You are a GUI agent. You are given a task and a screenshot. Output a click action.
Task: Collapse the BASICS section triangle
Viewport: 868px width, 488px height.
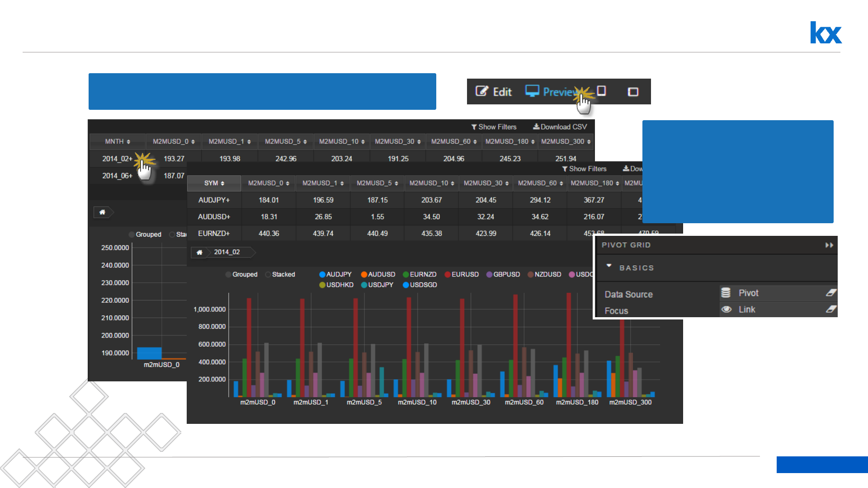point(609,266)
